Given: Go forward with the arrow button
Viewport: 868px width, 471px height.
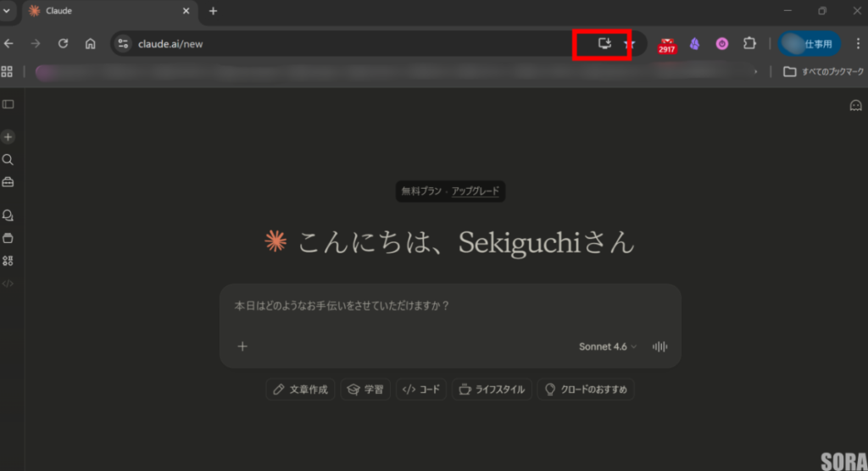Looking at the screenshot, I should pos(36,44).
